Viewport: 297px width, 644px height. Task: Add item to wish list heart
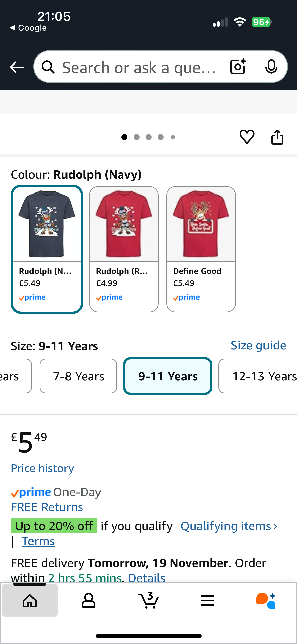tap(247, 137)
